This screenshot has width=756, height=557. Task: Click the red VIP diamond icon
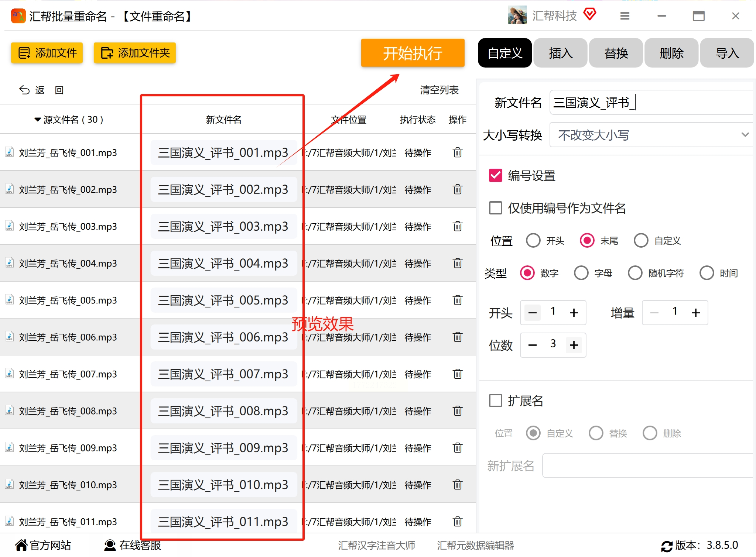pos(590,15)
